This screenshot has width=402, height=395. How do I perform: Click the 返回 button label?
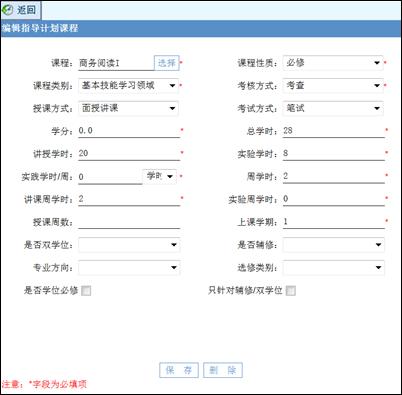tap(26, 10)
